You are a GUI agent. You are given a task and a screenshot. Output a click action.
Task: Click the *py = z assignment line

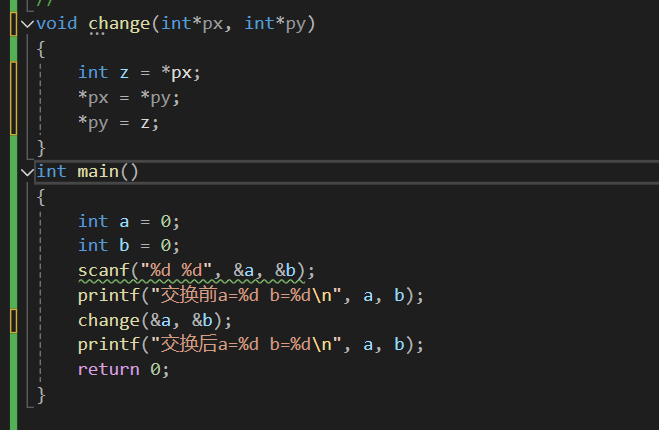(119, 122)
